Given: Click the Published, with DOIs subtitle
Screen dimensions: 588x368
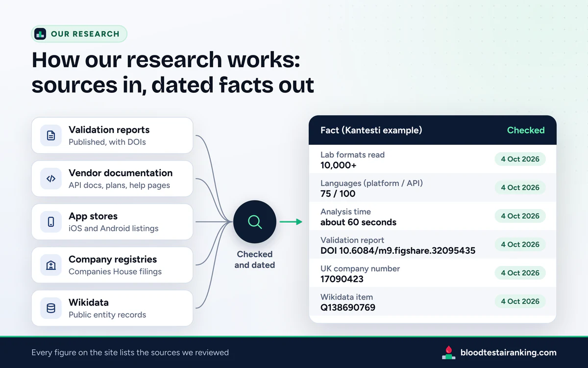Looking at the screenshot, I should pos(107,142).
